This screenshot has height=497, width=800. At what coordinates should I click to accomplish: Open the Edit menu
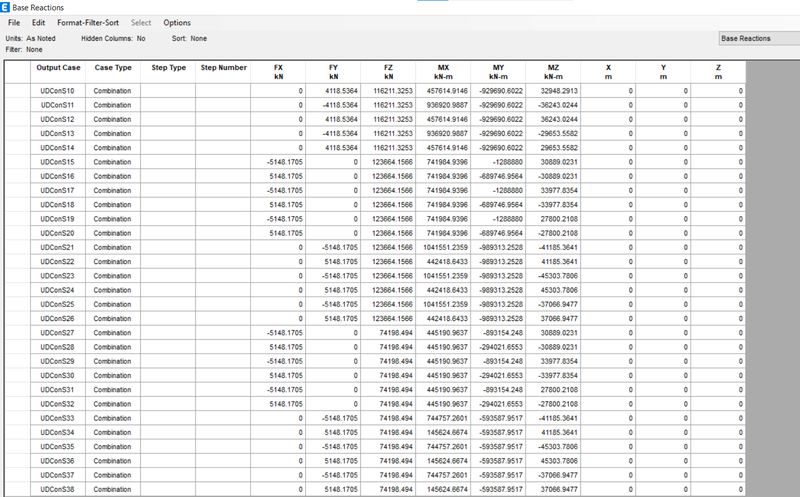(38, 23)
